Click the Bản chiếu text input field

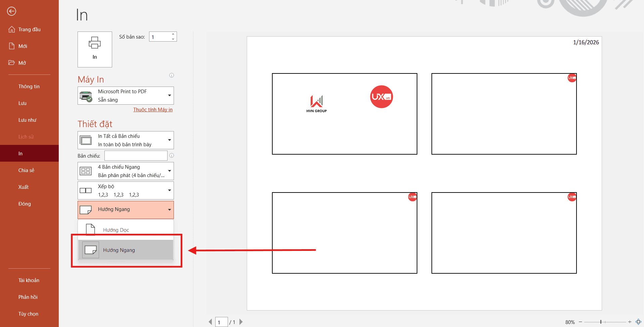[136, 156]
